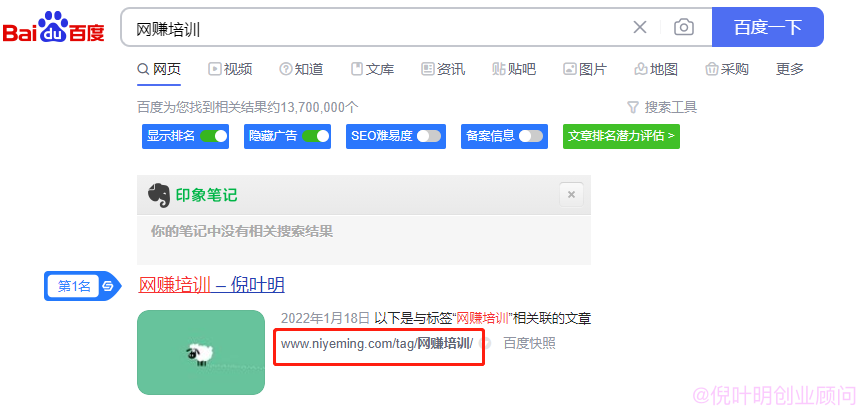Switch to the 视频 tab
Viewport: 865px width, 411px height.
230,70
